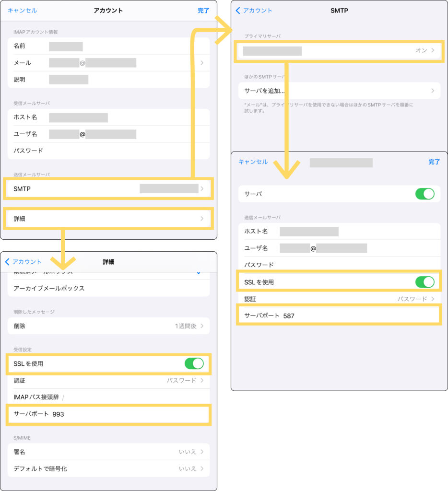Toggle the サーバ switch off
The width and height of the screenshot is (448, 491).
[424, 194]
